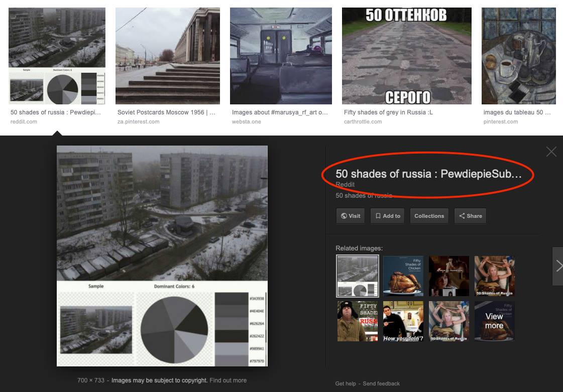Click the pinterest.com source under the painting
Screen dimensions: 563x392
tap(501, 121)
